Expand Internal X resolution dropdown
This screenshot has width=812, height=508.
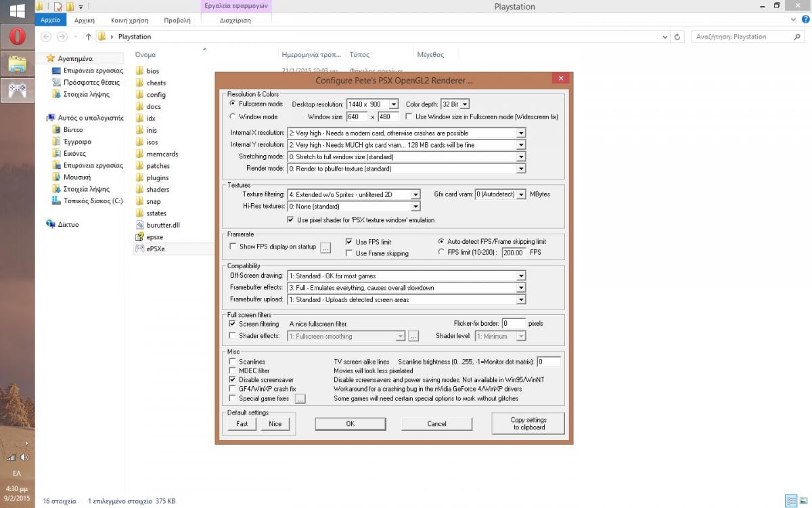click(521, 133)
